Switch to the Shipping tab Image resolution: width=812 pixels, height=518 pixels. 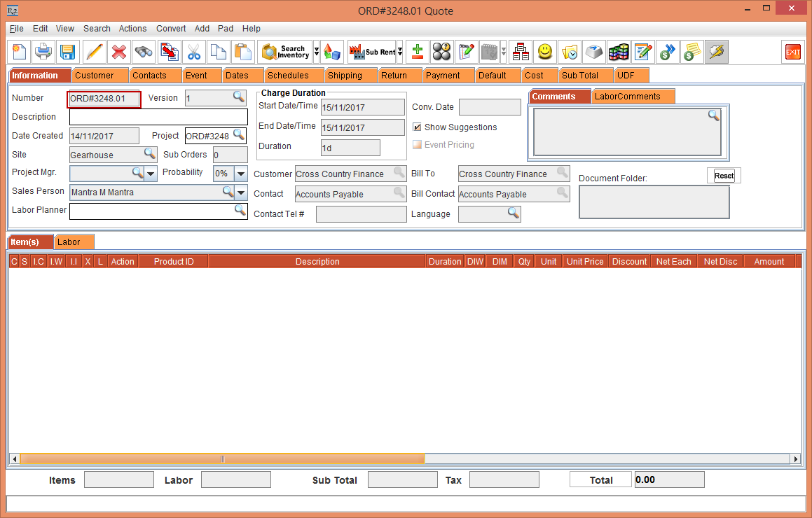click(x=345, y=76)
